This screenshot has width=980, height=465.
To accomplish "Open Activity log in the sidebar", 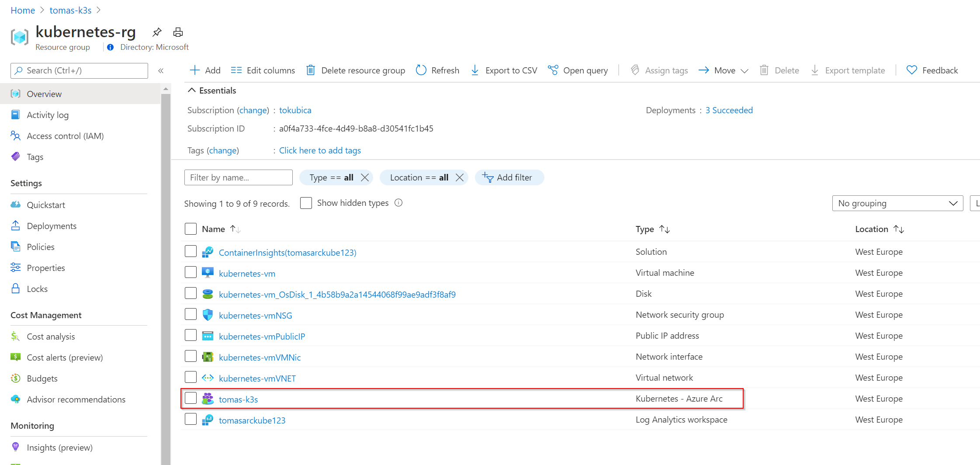I will pos(48,115).
